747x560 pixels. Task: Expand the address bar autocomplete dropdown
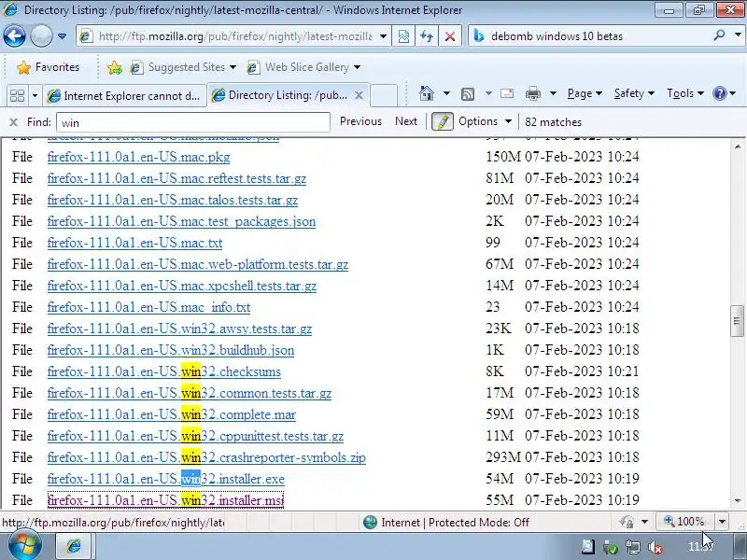383,36
